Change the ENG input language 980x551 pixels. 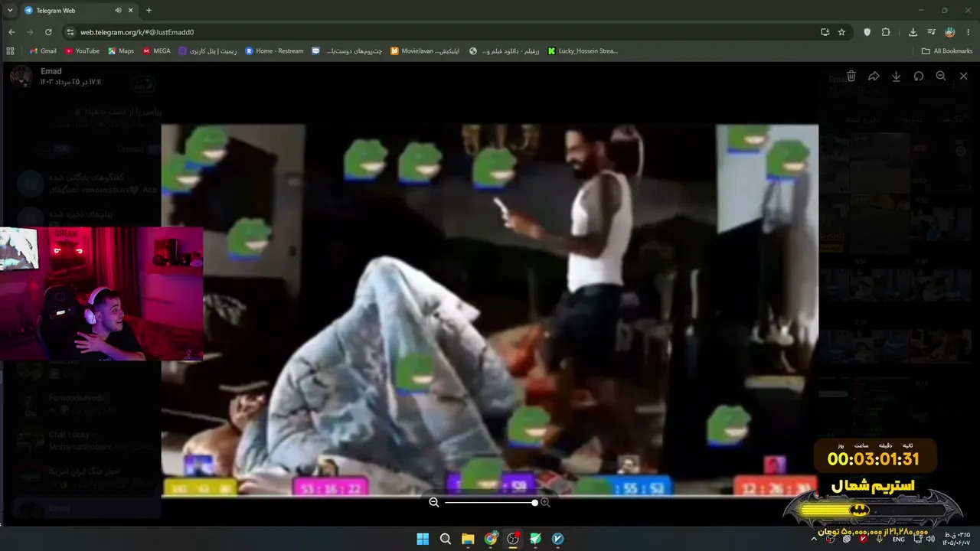point(899,540)
